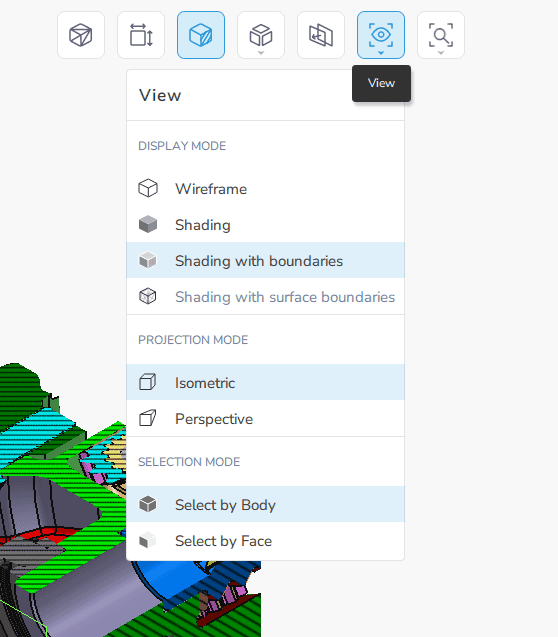Click the Shading solid cube icon

coord(148,224)
